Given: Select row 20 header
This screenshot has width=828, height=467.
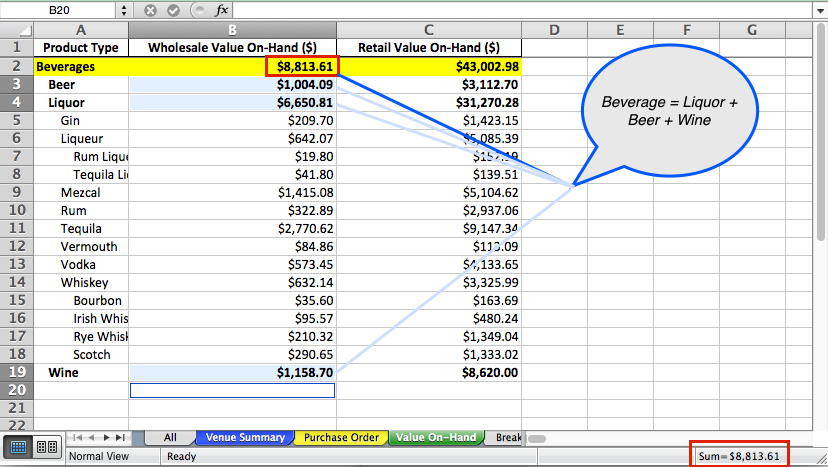Looking at the screenshot, I should (17, 390).
